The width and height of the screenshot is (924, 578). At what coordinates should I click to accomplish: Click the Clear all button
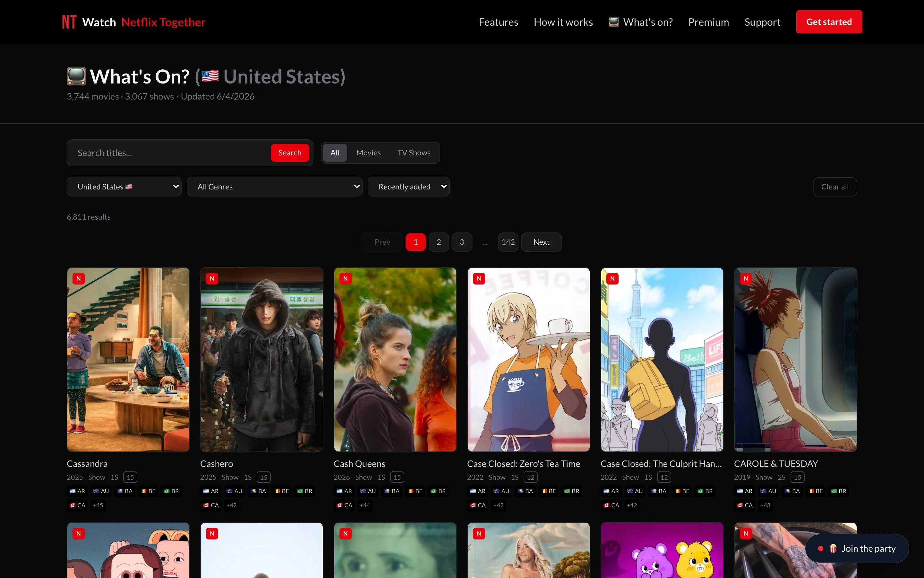coord(835,187)
